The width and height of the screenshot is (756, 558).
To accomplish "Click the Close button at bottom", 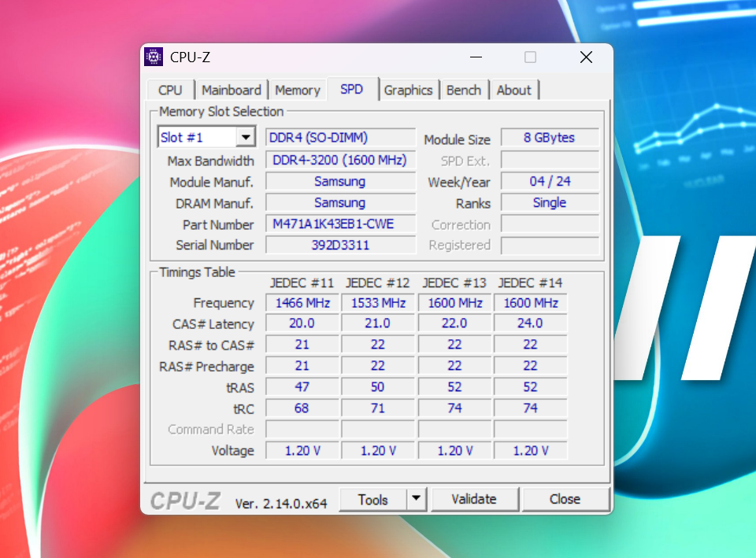I will click(x=565, y=499).
